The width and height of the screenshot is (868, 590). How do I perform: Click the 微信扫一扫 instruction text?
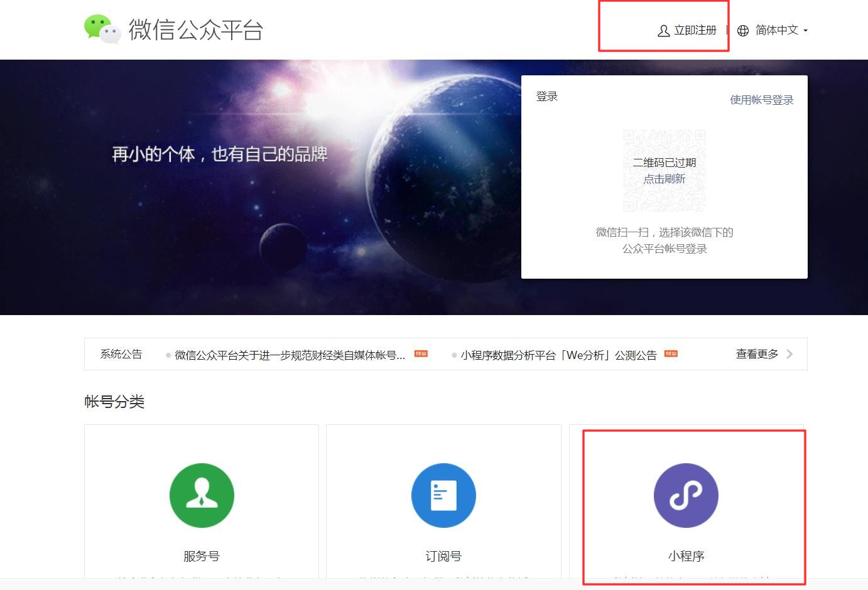tap(665, 240)
